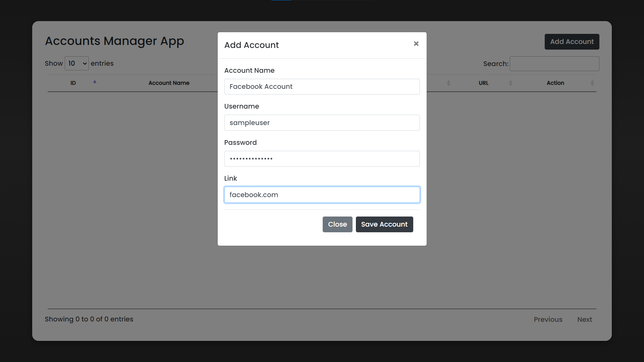
Task: Sort table by Account Name header
Action: click(x=169, y=83)
